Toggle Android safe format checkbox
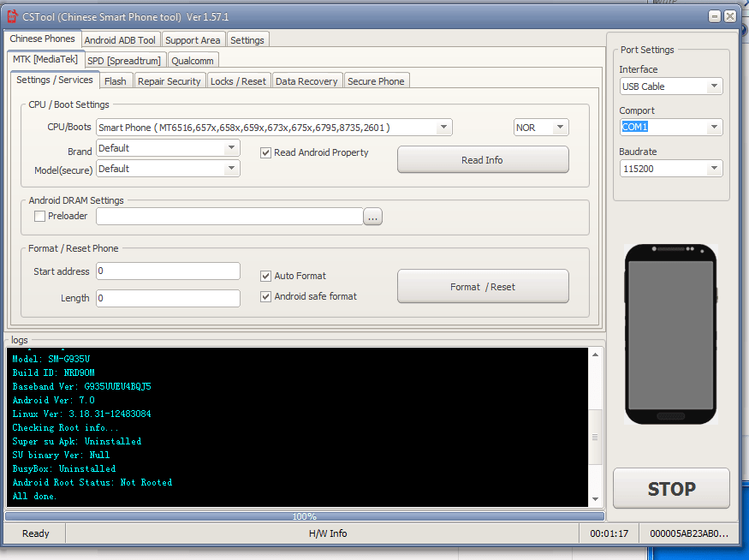Viewport: 749px width, 560px height. point(265,297)
